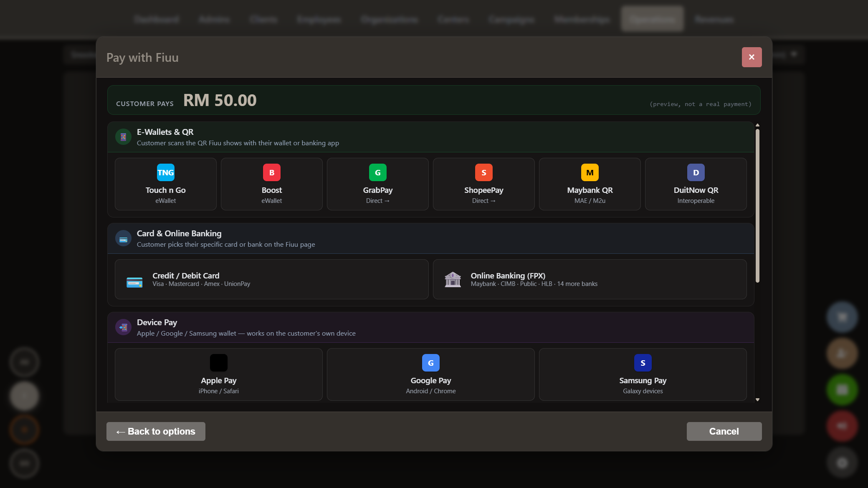Cancel the Fiuu payment dialog
The width and height of the screenshot is (868, 488).
pos(724,431)
